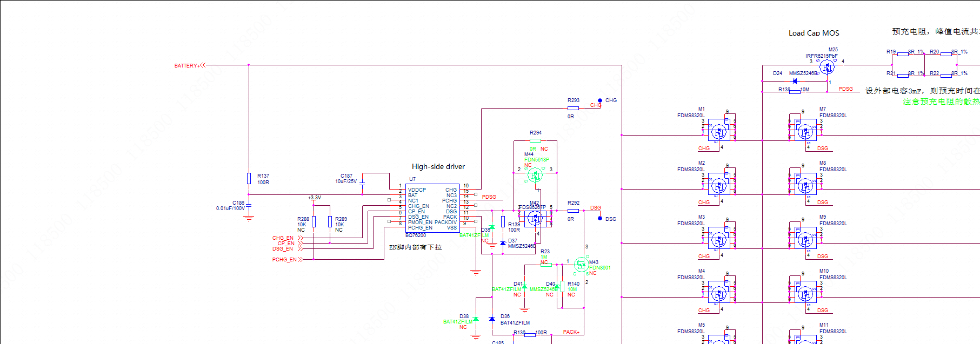Click the ground symbol under C186
980x344 pixels.
click(x=249, y=218)
